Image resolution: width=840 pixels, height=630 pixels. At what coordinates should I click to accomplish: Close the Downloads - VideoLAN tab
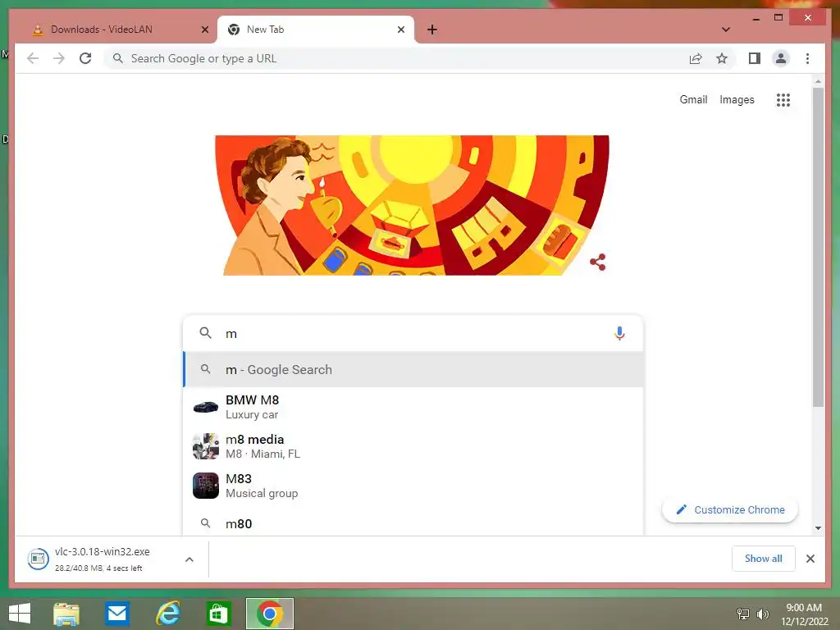coord(204,30)
